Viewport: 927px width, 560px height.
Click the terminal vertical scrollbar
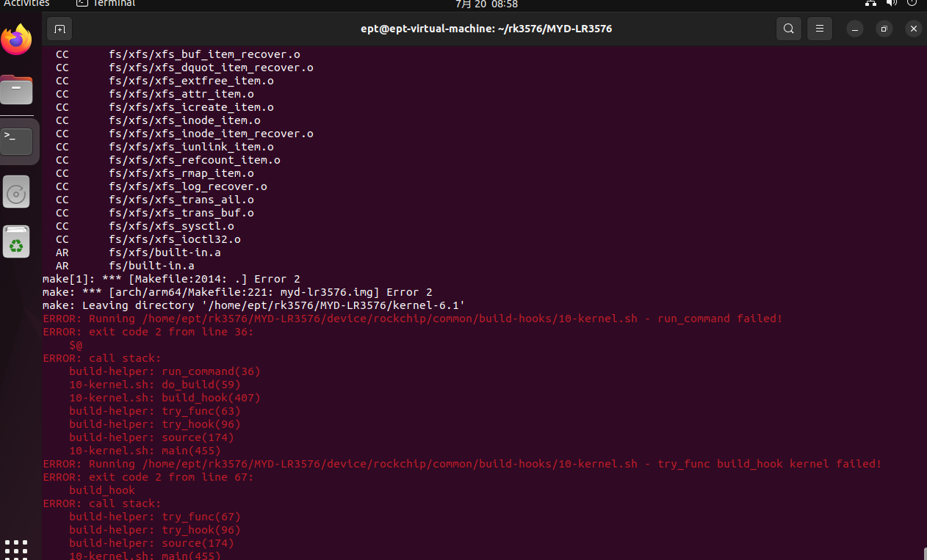(924, 553)
